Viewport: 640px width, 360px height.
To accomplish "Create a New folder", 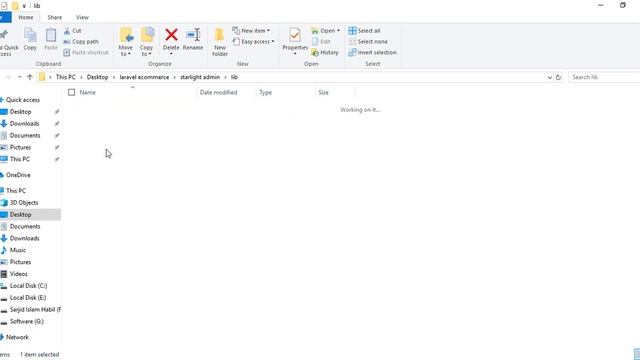I will (220, 42).
